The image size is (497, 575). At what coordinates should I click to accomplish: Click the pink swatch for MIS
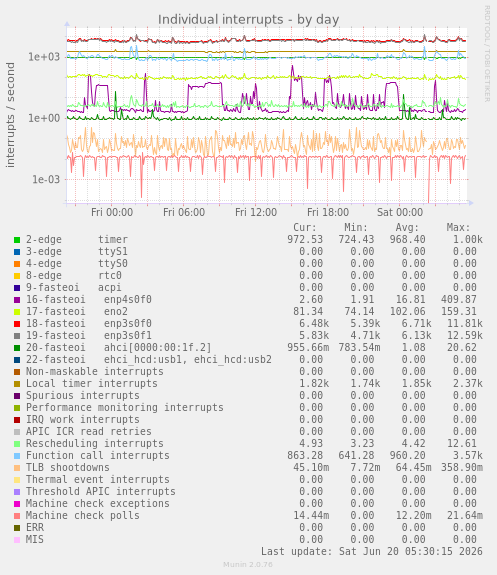tap(17, 540)
